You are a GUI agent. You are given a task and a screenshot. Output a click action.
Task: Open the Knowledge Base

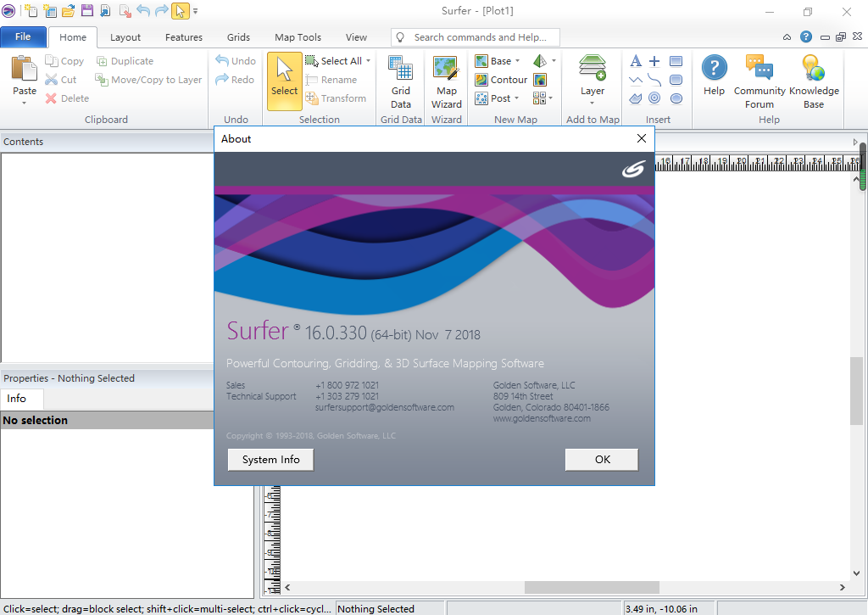click(814, 82)
